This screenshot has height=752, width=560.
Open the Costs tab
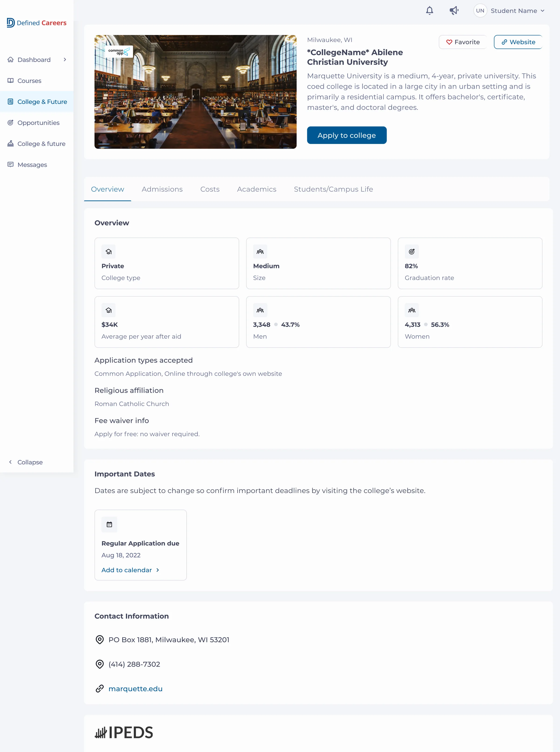pos(210,189)
